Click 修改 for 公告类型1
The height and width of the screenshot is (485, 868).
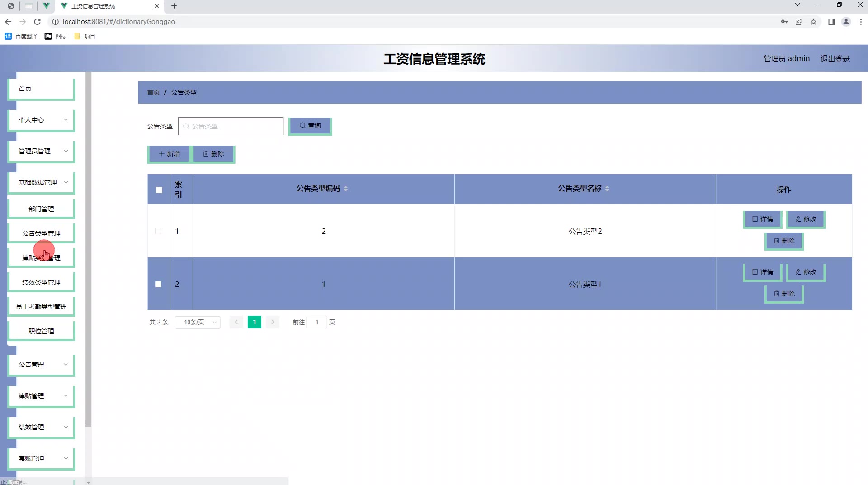(x=806, y=272)
